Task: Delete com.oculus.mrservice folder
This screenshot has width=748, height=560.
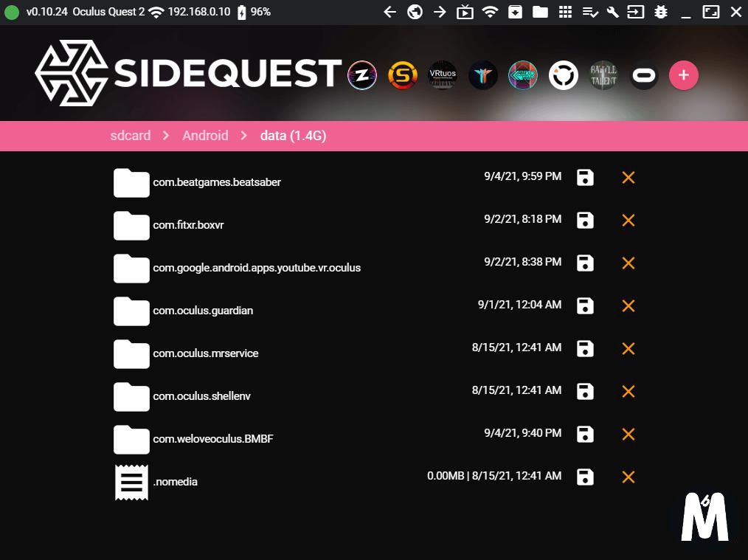Action: [x=628, y=349]
